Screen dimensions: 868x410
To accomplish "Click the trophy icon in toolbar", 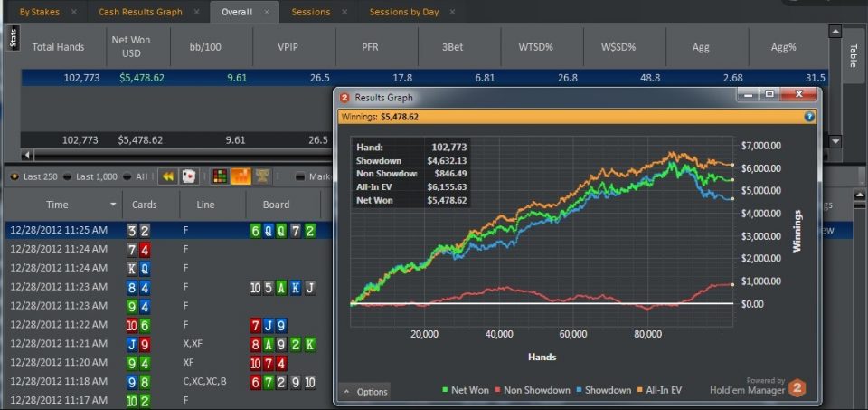I will click(x=262, y=176).
